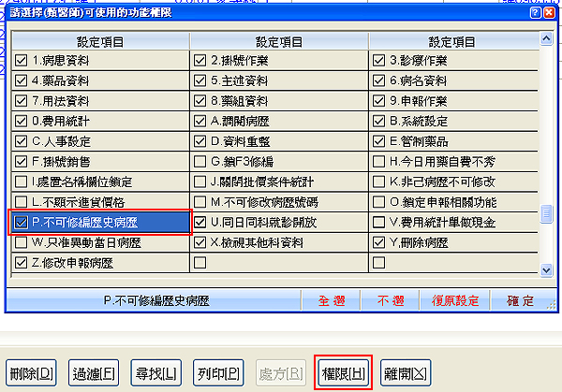562x392 pixels.
Task: Click the 列印[P] print button
Action: click(x=217, y=373)
